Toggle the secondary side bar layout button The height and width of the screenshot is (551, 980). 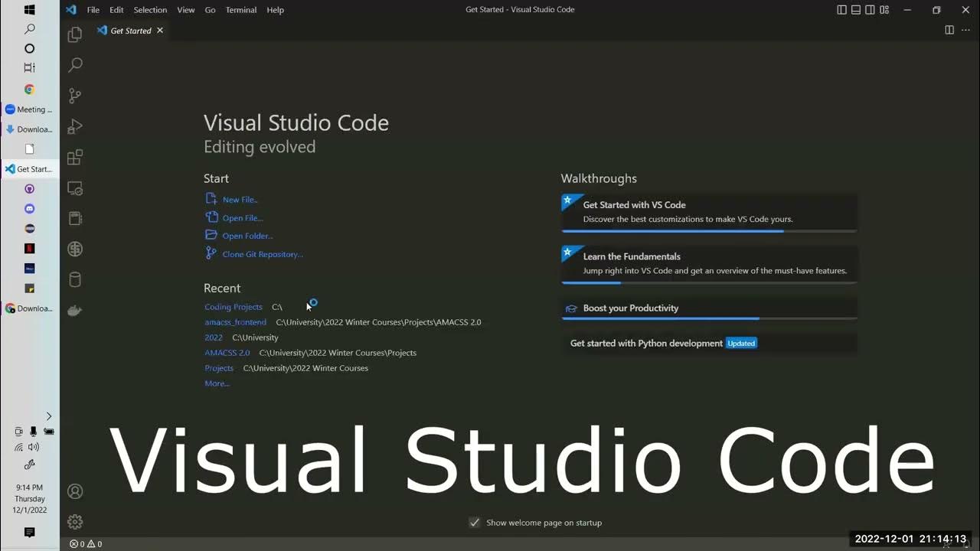(x=870, y=10)
